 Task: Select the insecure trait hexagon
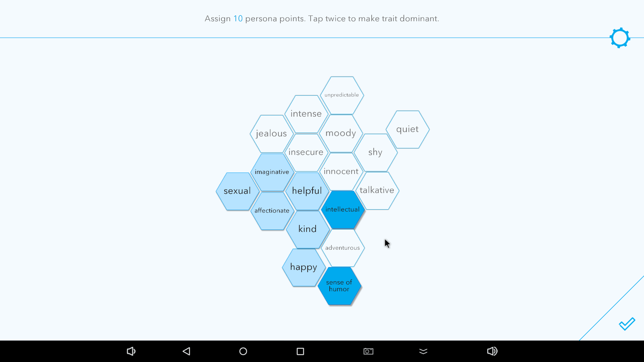point(306,152)
